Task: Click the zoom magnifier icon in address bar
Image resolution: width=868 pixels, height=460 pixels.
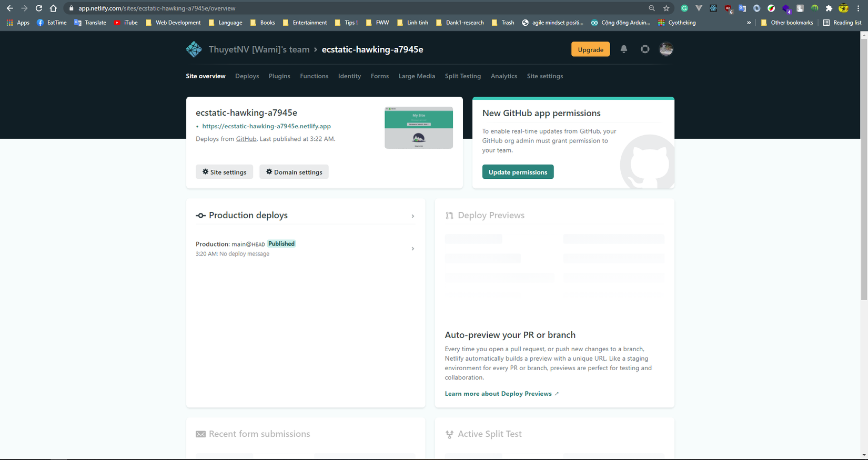Action: (652, 8)
